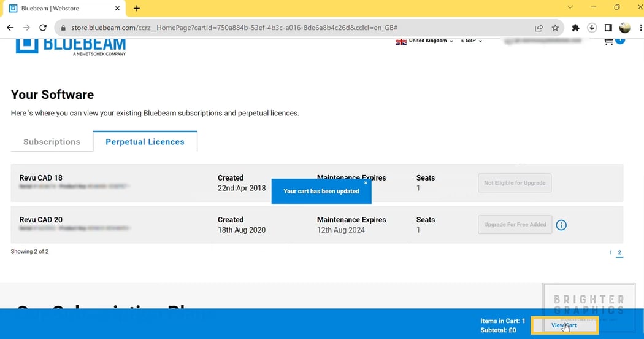Open the browser extensions puzzle icon

click(575, 28)
